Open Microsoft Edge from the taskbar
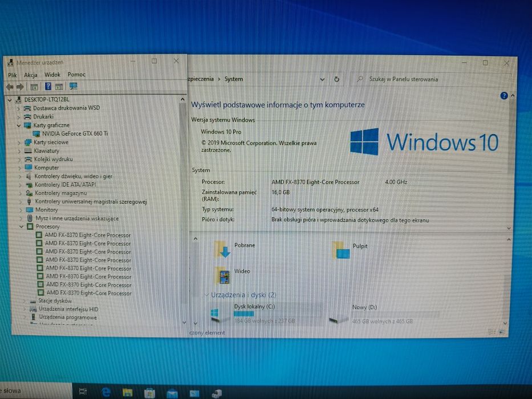The height and width of the screenshot is (399, 532). [106, 392]
